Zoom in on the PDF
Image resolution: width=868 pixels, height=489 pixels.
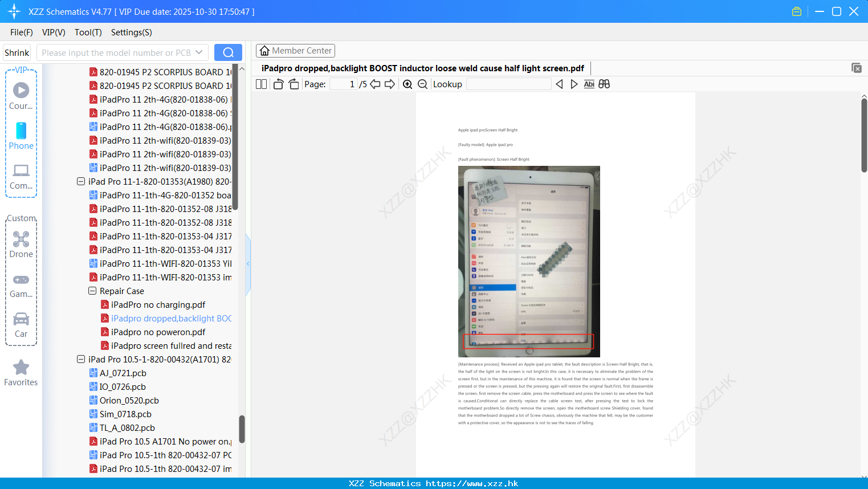click(407, 84)
